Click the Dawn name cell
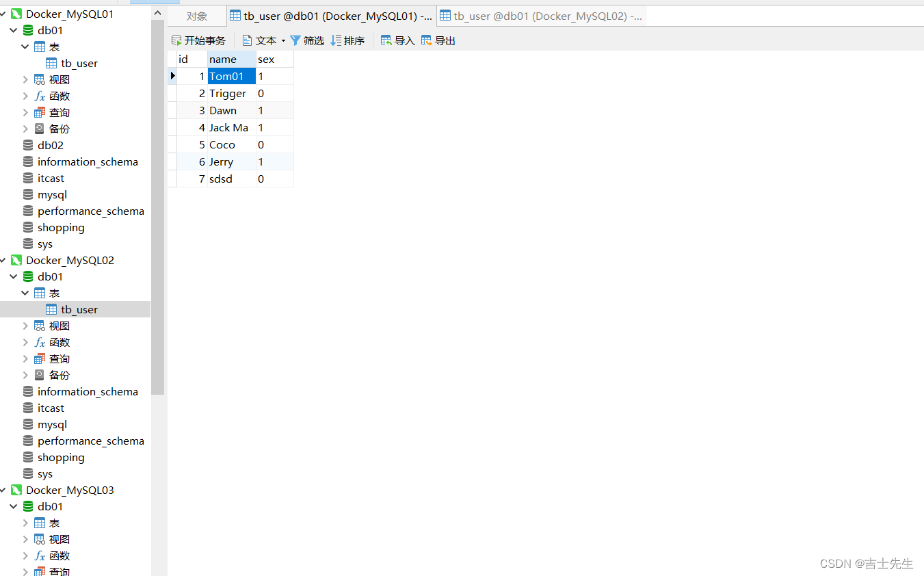 pos(232,110)
